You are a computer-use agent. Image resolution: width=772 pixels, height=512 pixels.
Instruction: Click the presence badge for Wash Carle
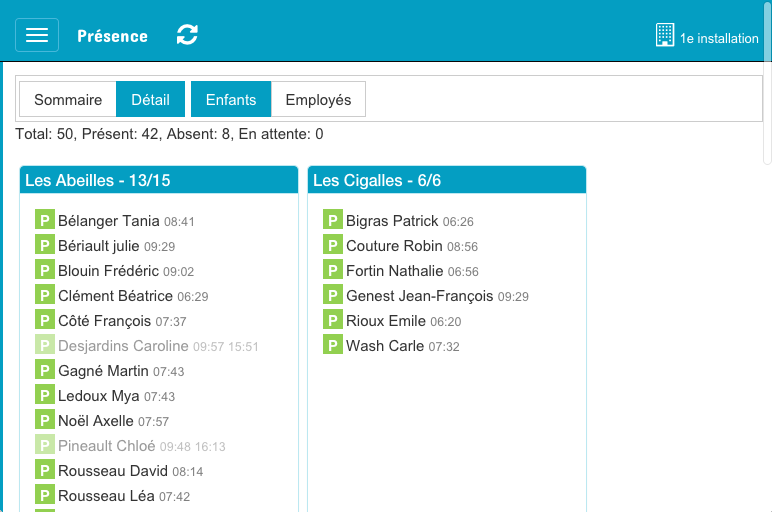(332, 345)
